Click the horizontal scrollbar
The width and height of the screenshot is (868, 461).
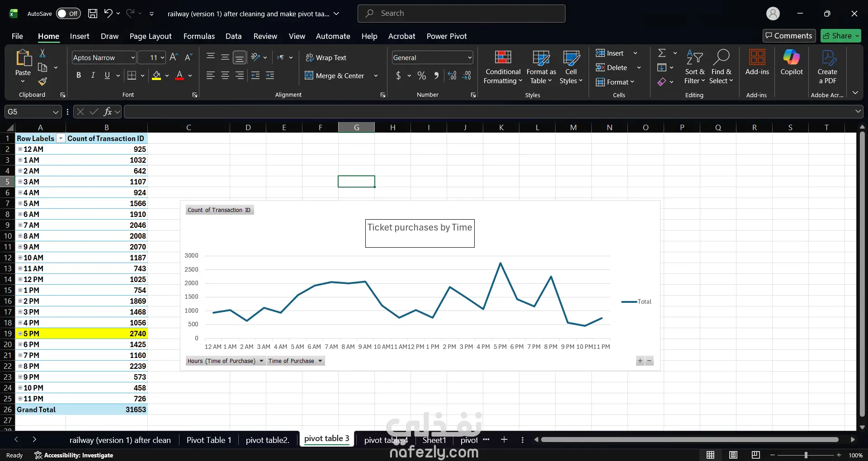(690, 439)
